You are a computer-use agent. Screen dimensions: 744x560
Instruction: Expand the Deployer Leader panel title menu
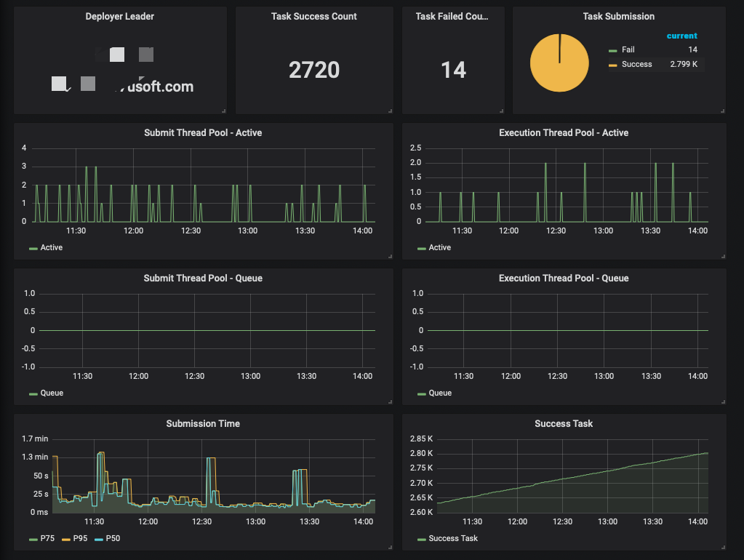119,17
